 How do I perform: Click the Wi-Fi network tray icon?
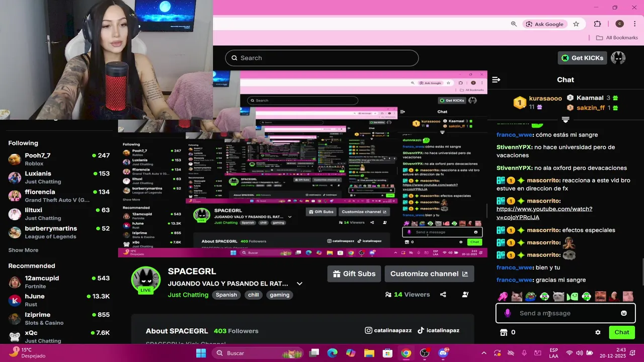pyautogui.click(x=570, y=353)
